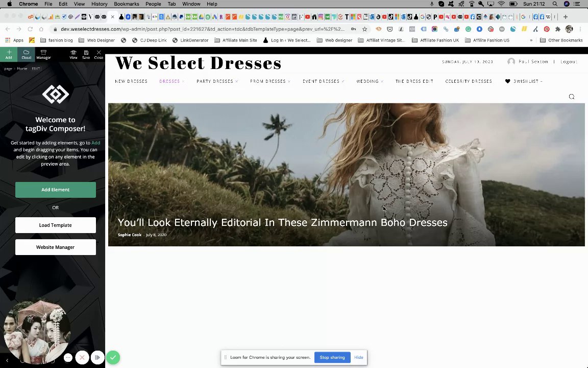Screen dimensions: 588x368
Task: Open the fashion blog bookmark folder
Action: [56, 40]
